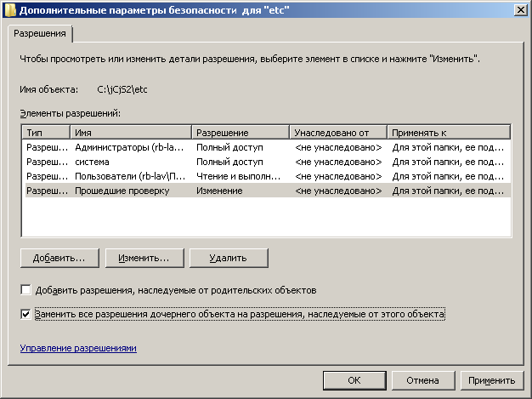Close the security settings dialog window
Viewport: 532px width, 399px height.
(x=518, y=9)
